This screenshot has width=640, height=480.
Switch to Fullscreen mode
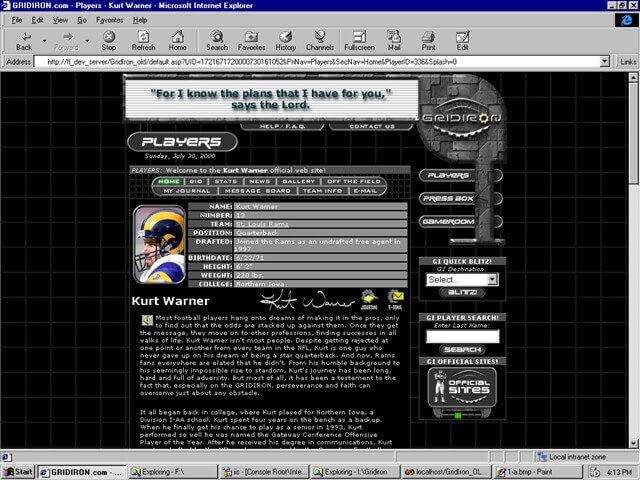coord(360,41)
